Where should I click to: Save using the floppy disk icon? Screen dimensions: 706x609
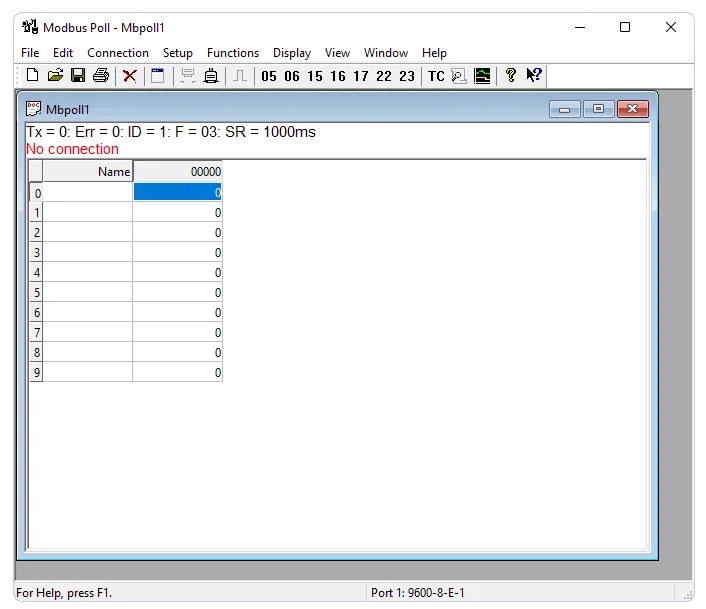[77, 75]
